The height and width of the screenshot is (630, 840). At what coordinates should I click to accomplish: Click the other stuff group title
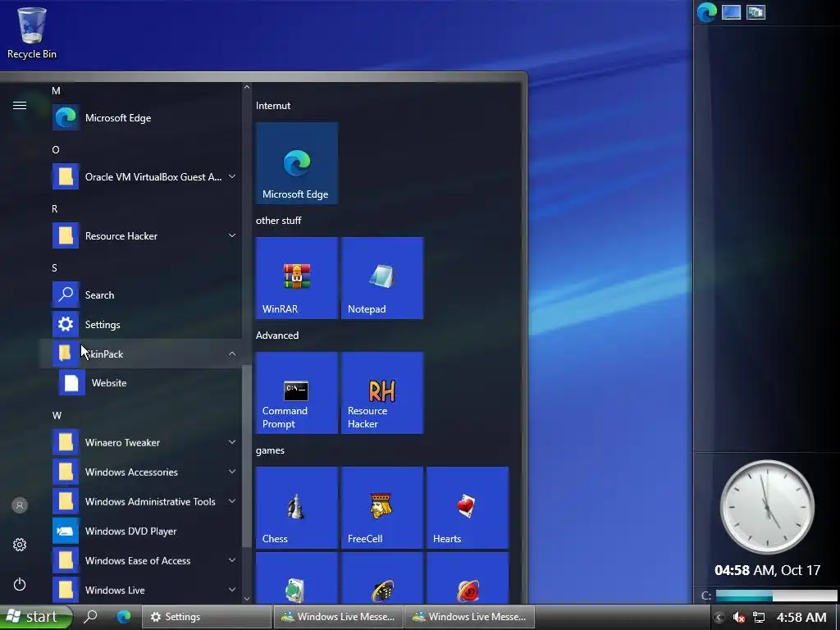tap(279, 220)
